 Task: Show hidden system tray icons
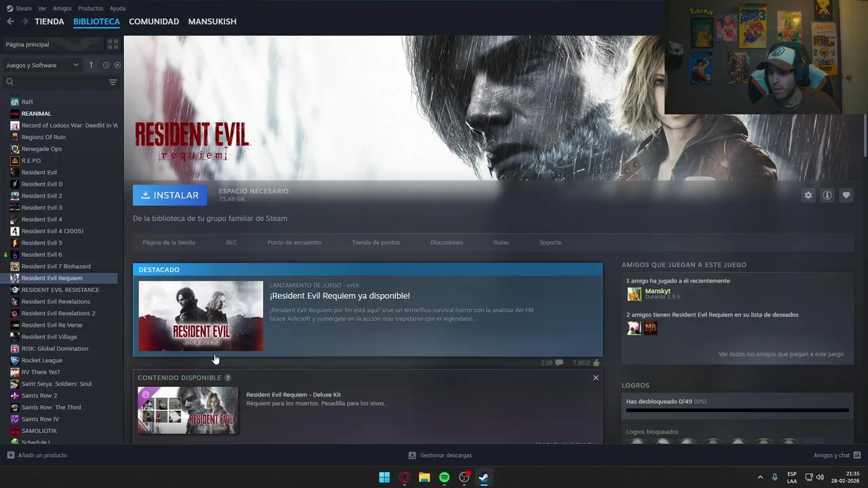pos(760,477)
